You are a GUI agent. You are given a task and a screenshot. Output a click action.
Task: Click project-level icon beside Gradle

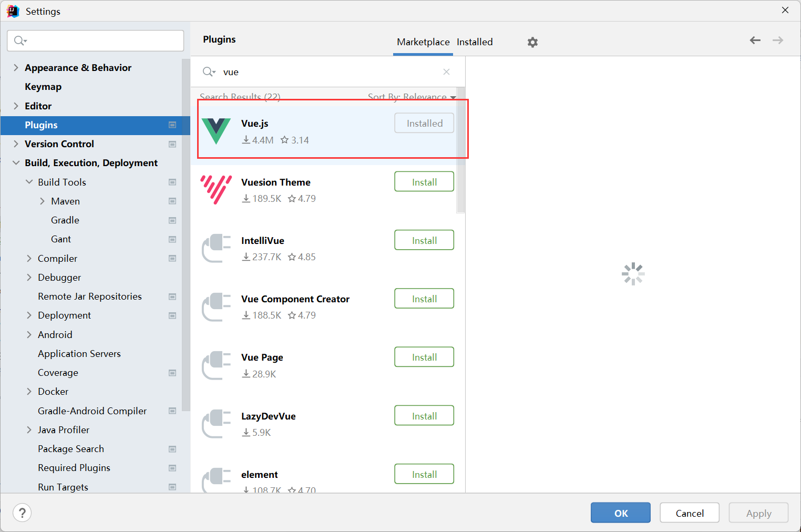point(172,220)
